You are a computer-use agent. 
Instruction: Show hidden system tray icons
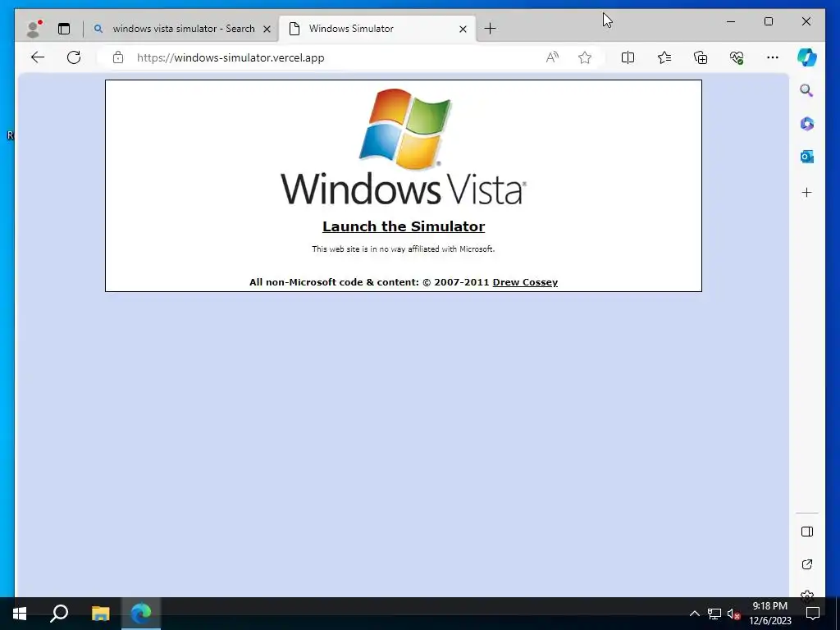(x=694, y=614)
